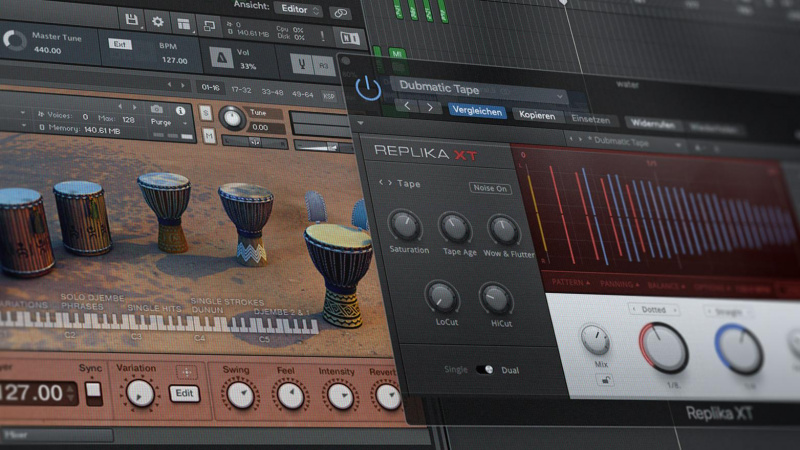Click the tuning fork reference tone icon

point(302,64)
